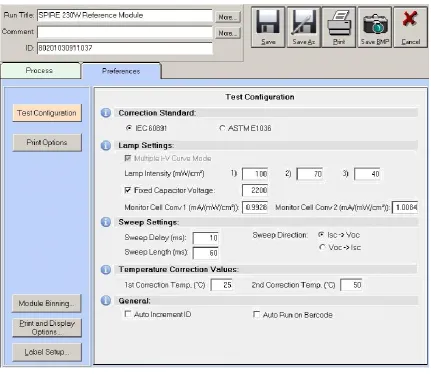Open Test Configuration section

tap(47, 113)
